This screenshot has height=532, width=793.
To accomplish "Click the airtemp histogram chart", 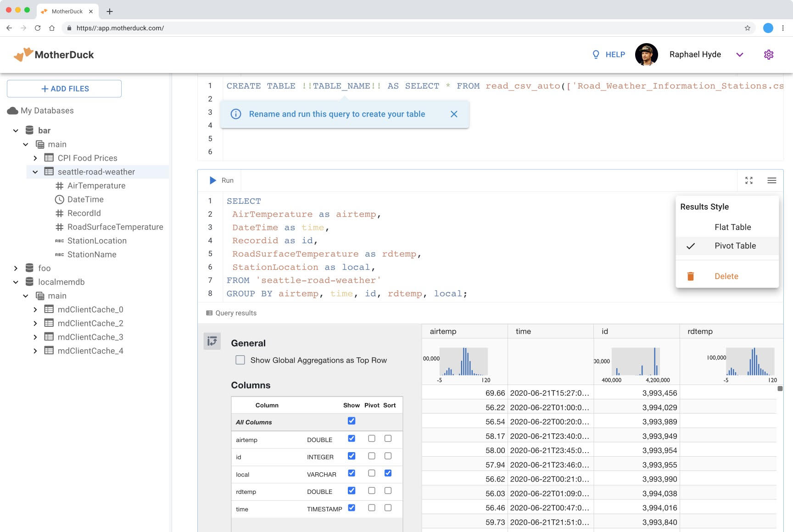I will [x=464, y=362].
